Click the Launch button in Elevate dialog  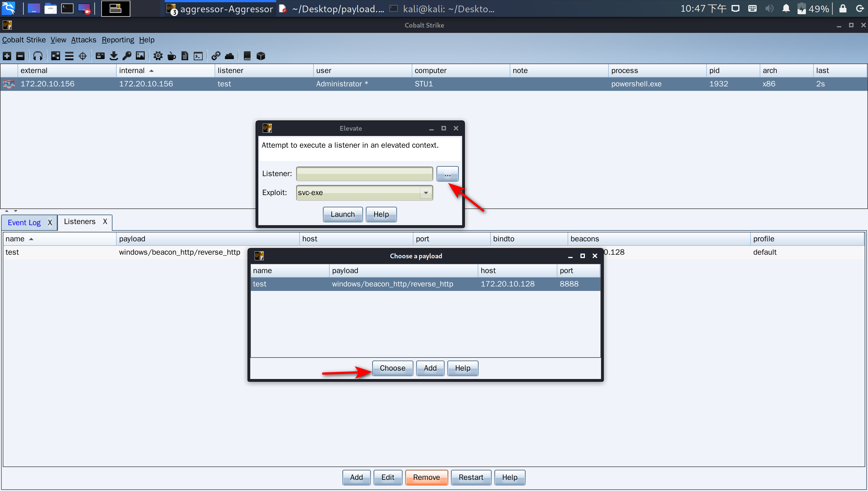[342, 215]
